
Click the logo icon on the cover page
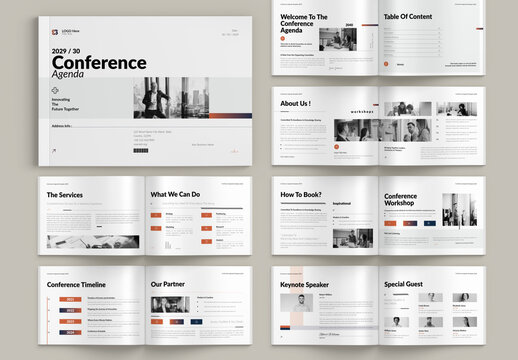55,32
